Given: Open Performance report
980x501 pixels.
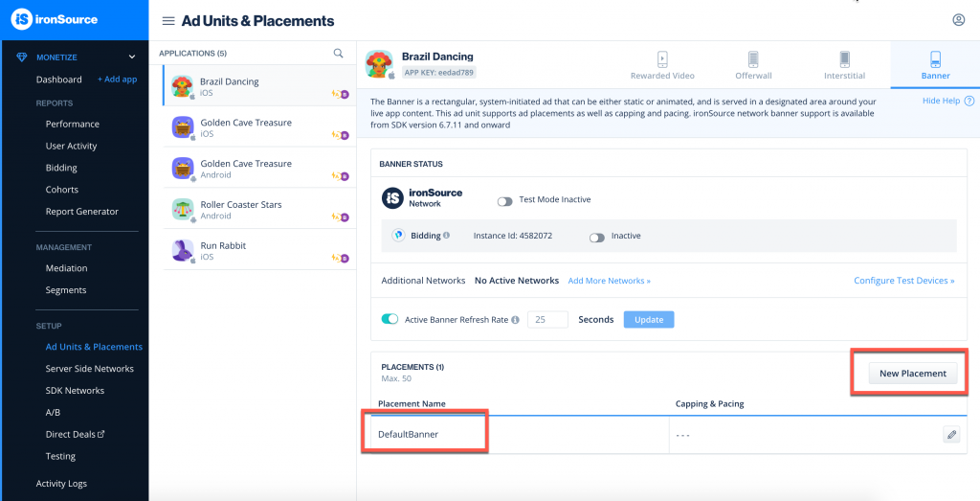Looking at the screenshot, I should tap(73, 124).
